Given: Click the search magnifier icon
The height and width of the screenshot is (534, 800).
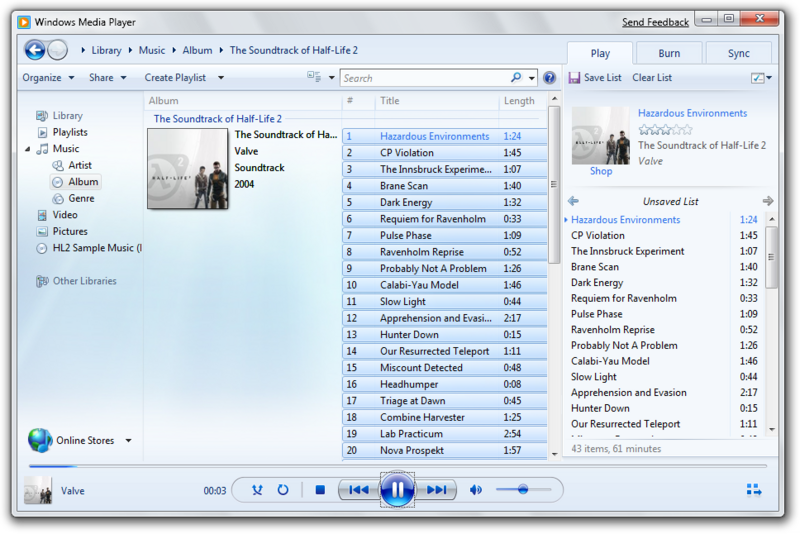Looking at the screenshot, I should pyautogui.click(x=516, y=78).
